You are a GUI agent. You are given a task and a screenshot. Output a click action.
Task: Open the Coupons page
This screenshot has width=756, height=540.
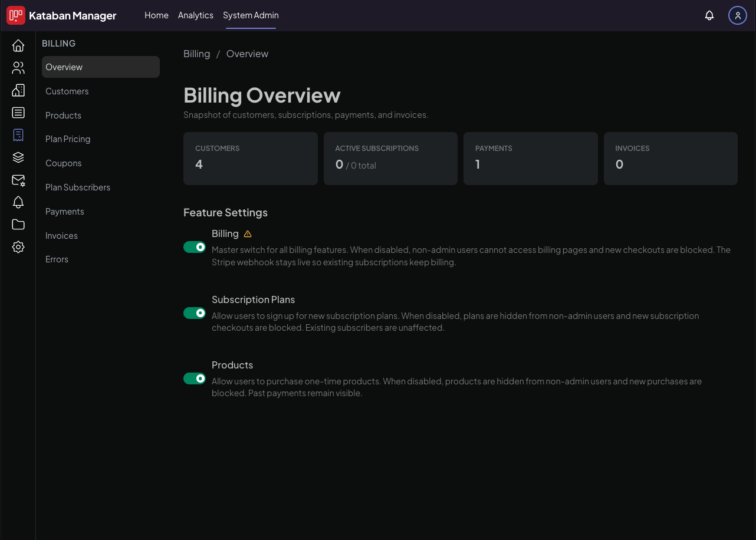click(101, 163)
